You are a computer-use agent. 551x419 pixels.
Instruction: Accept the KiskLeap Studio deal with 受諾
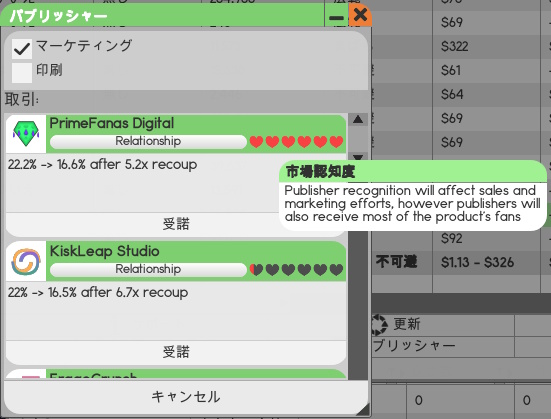(x=176, y=352)
